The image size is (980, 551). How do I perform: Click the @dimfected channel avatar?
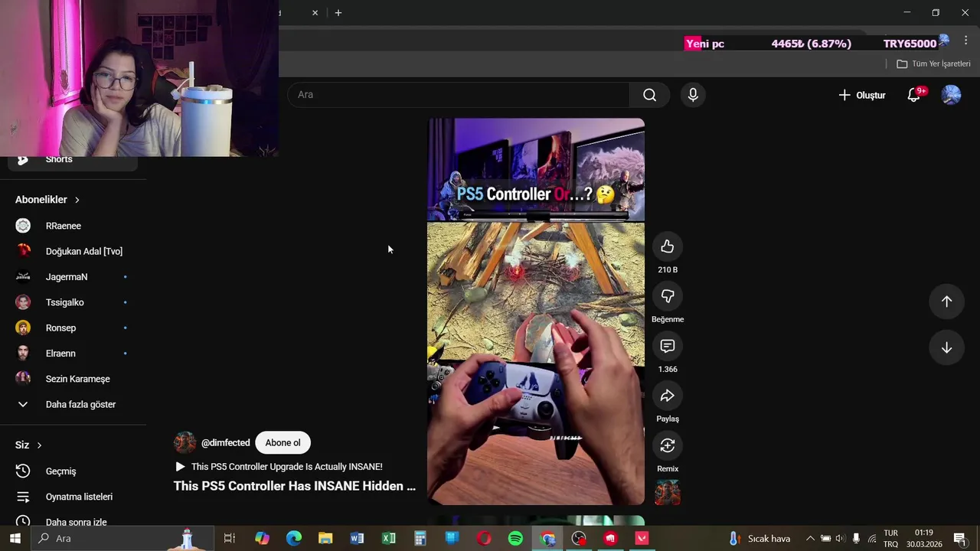point(185,442)
